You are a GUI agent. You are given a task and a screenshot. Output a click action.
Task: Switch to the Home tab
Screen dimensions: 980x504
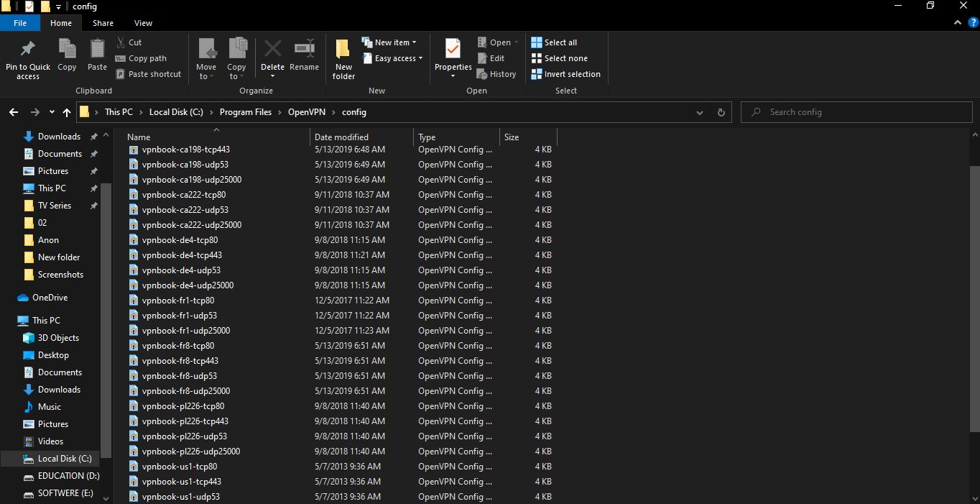tap(61, 23)
